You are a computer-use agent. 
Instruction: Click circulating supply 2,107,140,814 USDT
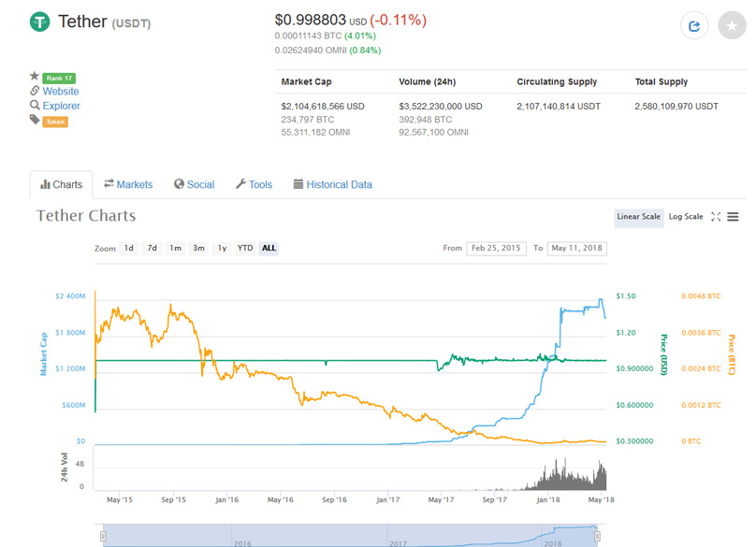coord(559,106)
